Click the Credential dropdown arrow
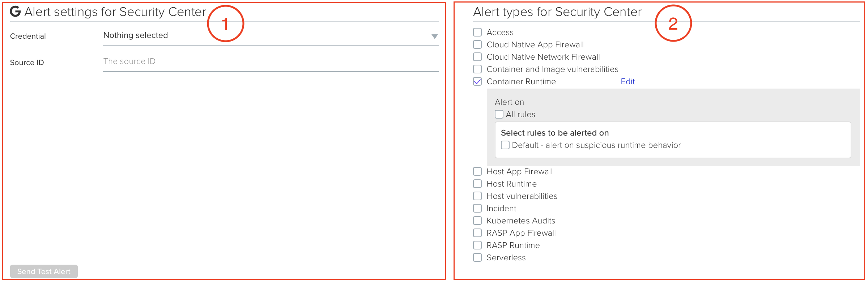Image resolution: width=868 pixels, height=282 pixels. pyautogui.click(x=434, y=37)
